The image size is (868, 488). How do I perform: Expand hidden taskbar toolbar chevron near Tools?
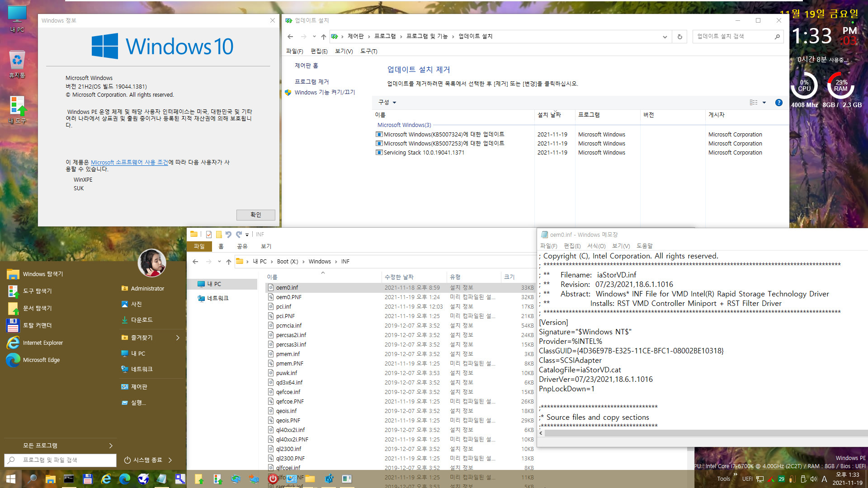point(736,474)
